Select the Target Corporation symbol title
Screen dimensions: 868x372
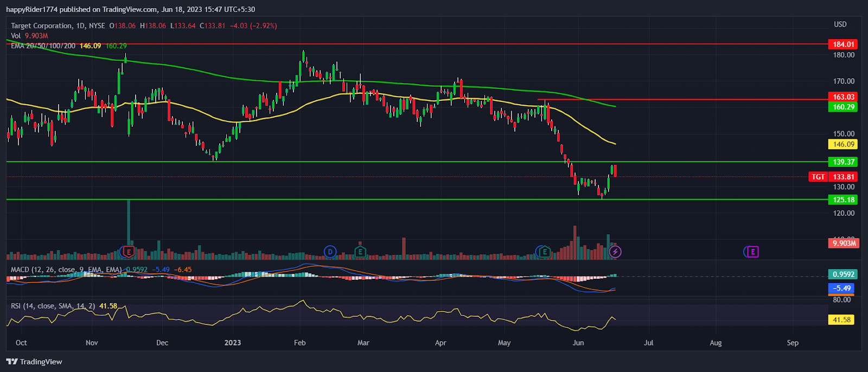pyautogui.click(x=41, y=25)
